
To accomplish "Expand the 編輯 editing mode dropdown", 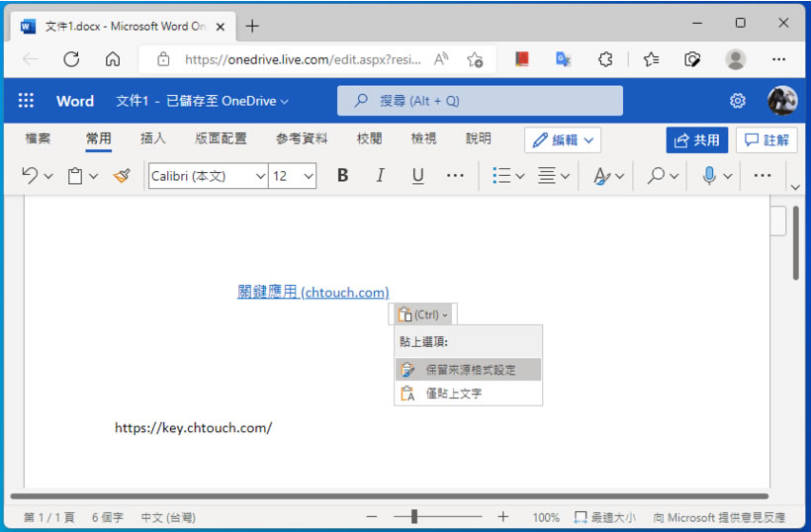I will pyautogui.click(x=563, y=140).
